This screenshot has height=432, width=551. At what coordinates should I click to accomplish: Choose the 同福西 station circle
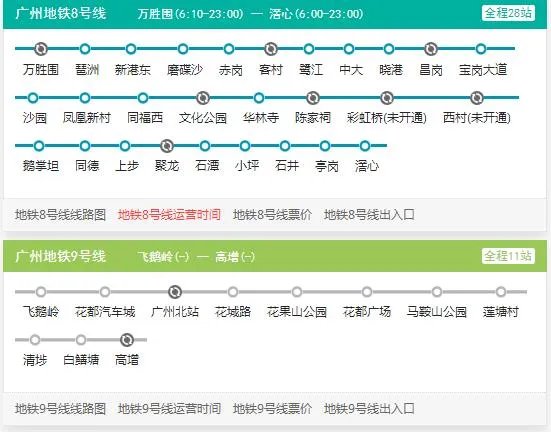tap(143, 98)
